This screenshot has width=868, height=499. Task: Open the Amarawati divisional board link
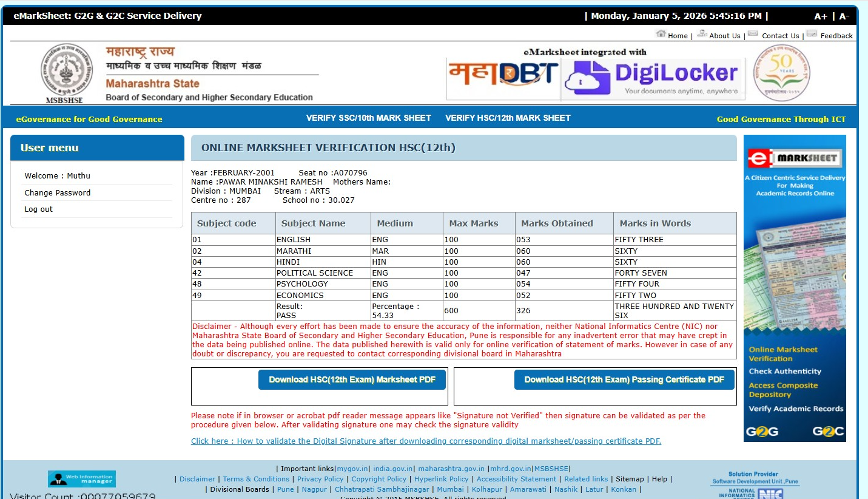528,489
